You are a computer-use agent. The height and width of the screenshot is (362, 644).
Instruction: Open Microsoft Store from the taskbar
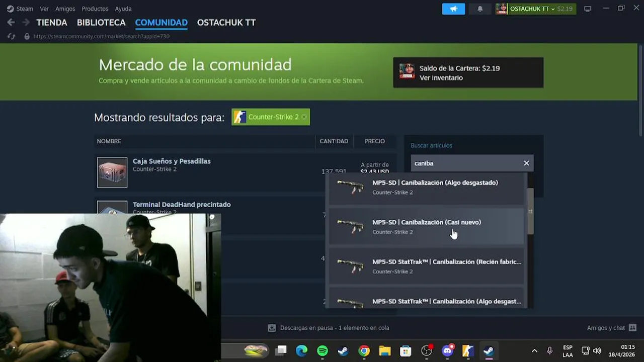(x=406, y=351)
